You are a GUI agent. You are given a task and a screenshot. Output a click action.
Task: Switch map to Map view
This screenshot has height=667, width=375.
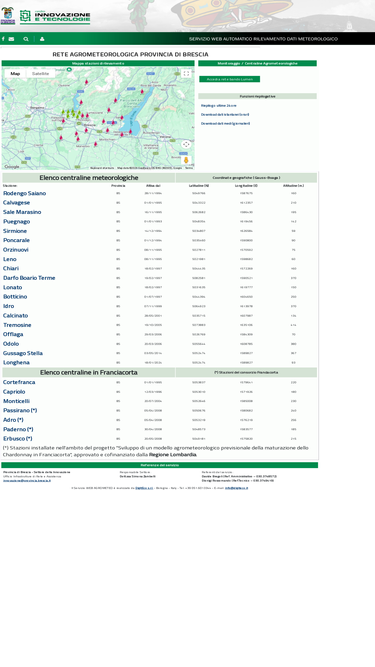click(x=15, y=74)
